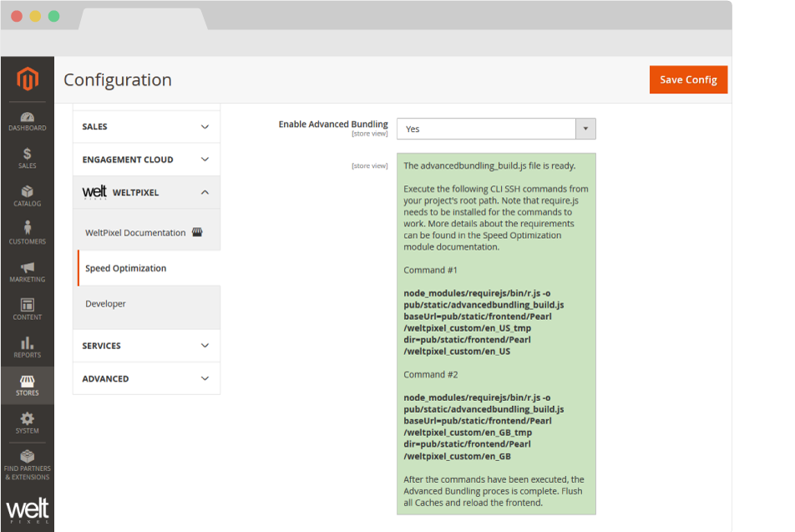Open the Content layout icon
Viewport: 795px width, 532px height.
(27, 309)
